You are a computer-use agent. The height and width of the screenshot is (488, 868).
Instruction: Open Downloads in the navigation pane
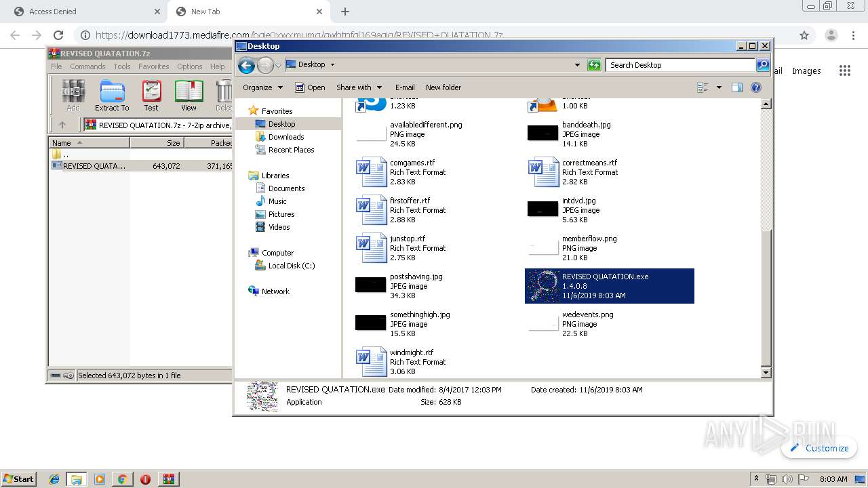point(285,137)
